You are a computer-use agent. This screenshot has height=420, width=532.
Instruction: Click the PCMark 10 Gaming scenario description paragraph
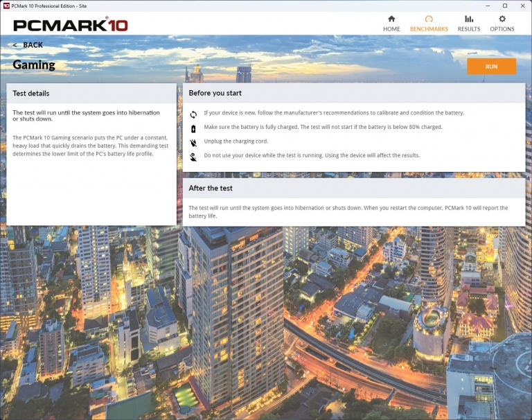[x=91, y=146]
